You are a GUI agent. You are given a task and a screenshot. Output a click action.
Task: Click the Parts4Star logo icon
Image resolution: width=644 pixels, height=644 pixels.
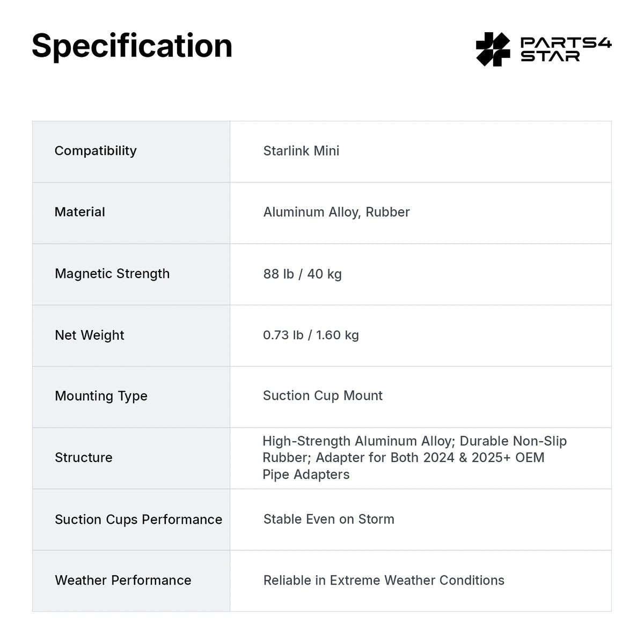coord(493,49)
